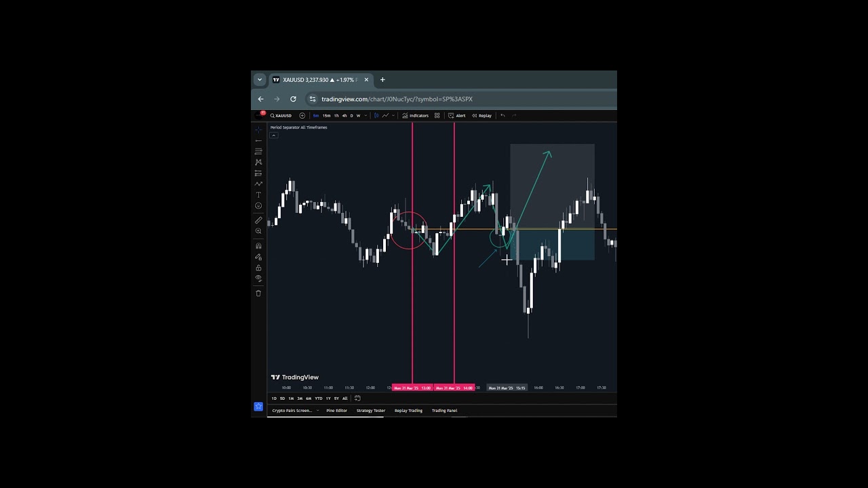The image size is (868, 488).
Task: Open the user profile menu avatar
Action: [x=260, y=115]
